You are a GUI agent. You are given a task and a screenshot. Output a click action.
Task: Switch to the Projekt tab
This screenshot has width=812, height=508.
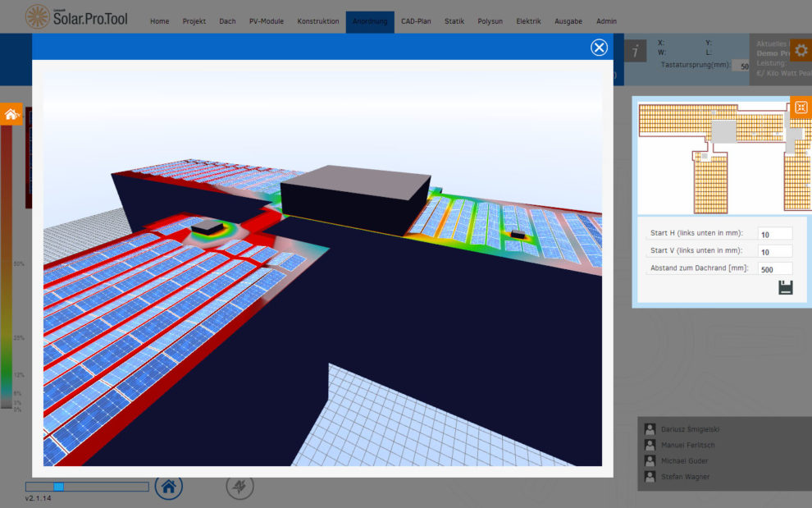coord(194,21)
